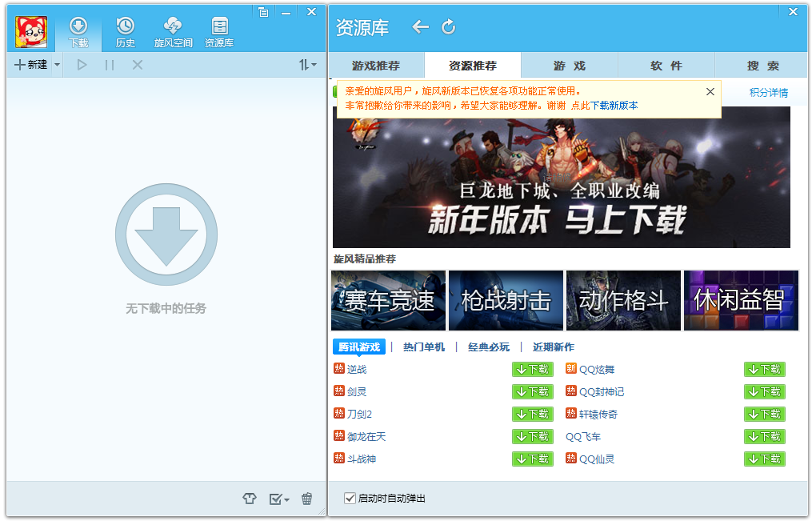
Task: Open the 历史 (History) icon
Action: 126,32
